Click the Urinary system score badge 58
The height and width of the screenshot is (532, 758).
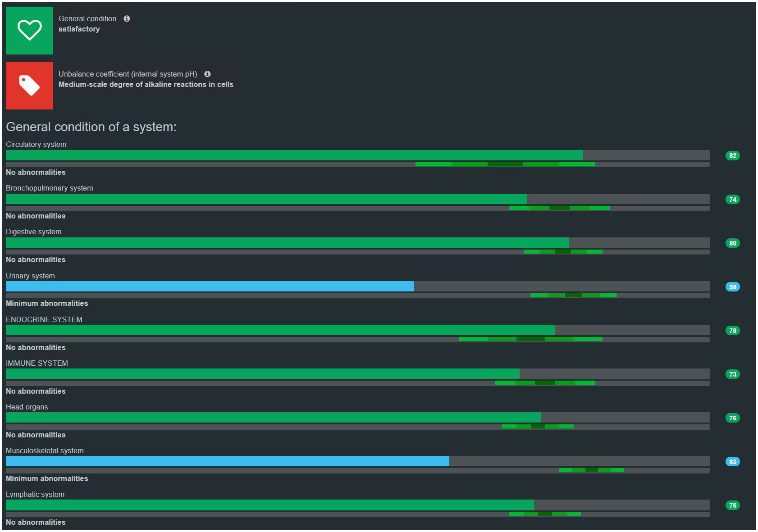pos(732,287)
